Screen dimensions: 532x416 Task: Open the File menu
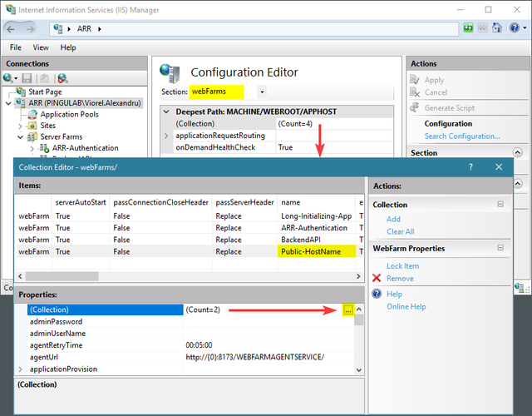tap(16, 47)
